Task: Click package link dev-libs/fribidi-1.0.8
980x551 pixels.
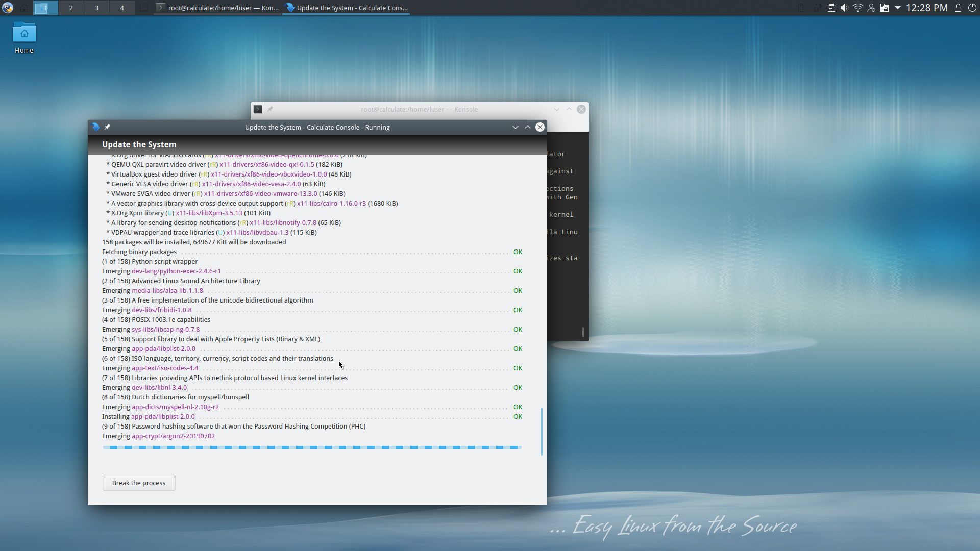Action: tap(162, 310)
